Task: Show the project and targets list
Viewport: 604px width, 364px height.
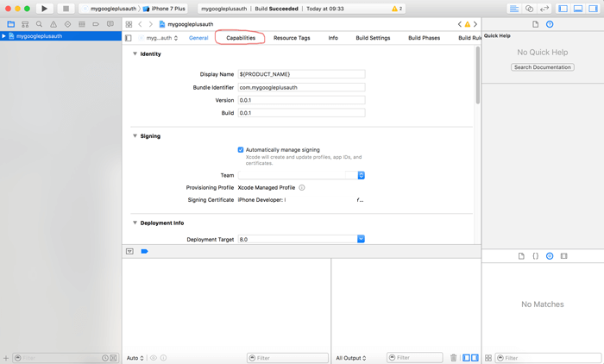Action: click(129, 38)
